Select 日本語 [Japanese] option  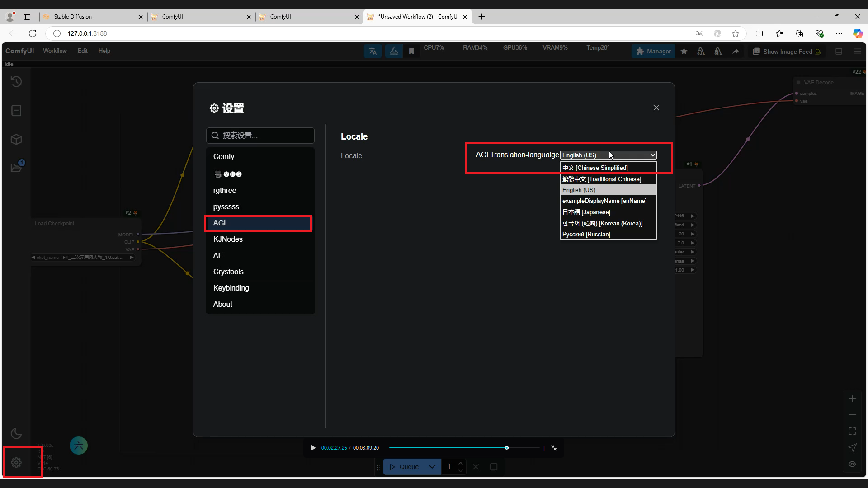609,212
